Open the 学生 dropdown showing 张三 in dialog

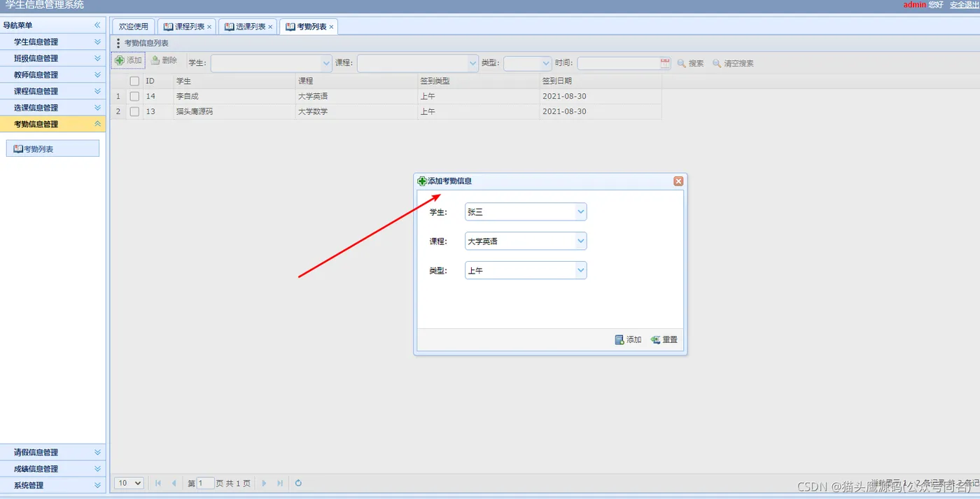point(580,211)
